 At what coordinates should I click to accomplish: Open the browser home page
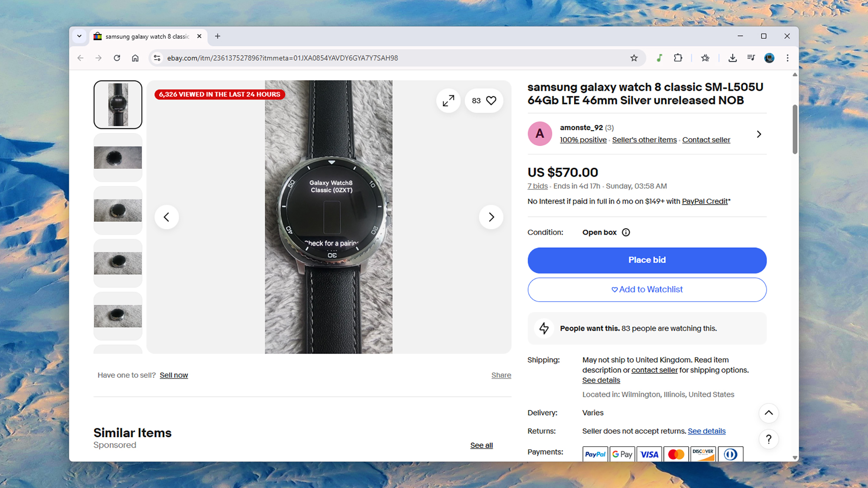[x=135, y=58]
